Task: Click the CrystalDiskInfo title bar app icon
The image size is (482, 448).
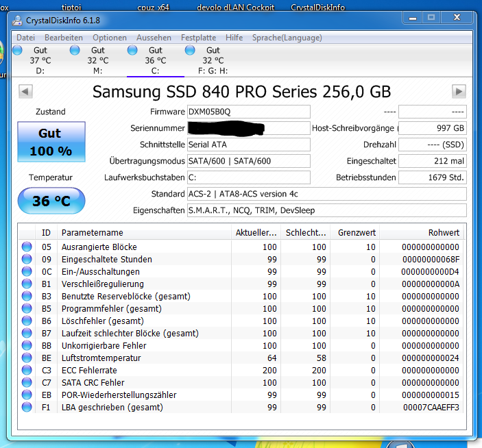Action: 17,21
